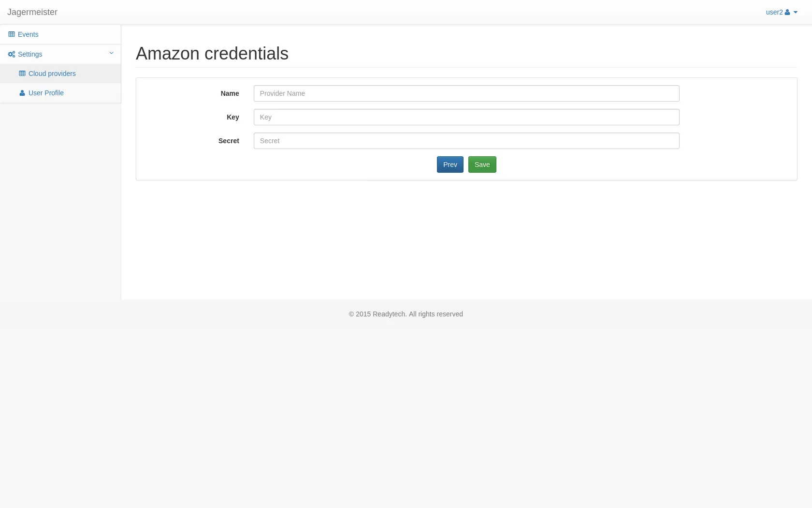
Task: Focus the Provider Name input field
Action: 466,93
